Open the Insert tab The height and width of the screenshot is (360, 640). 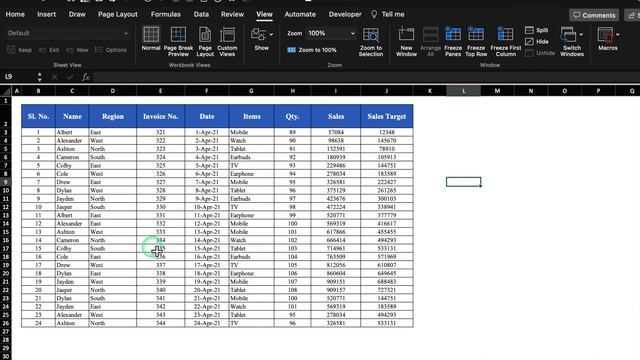click(47, 14)
